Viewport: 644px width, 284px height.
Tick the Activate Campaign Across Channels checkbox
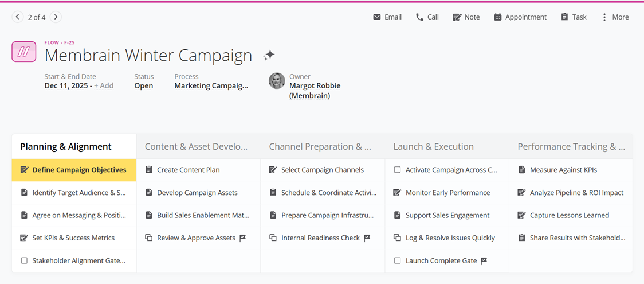398,170
